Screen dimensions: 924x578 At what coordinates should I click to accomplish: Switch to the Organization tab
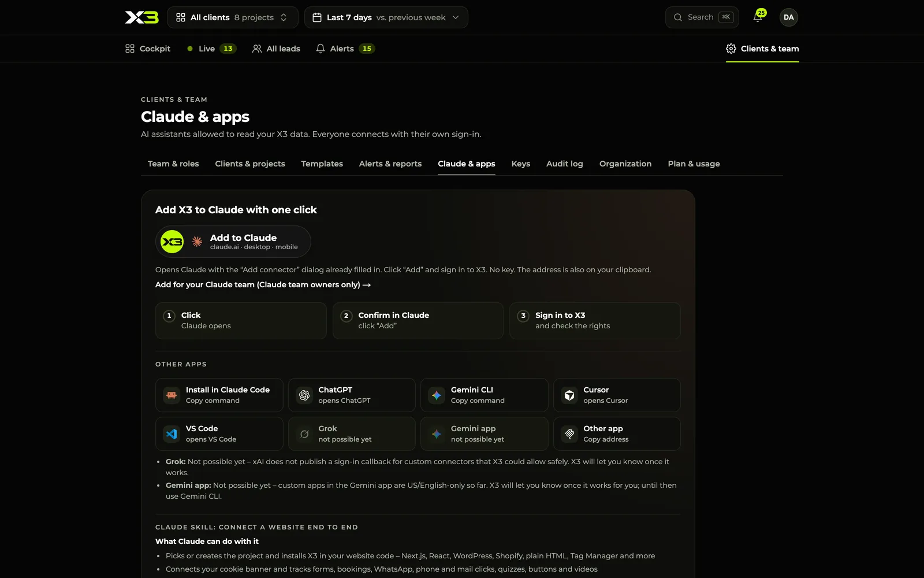pos(625,164)
